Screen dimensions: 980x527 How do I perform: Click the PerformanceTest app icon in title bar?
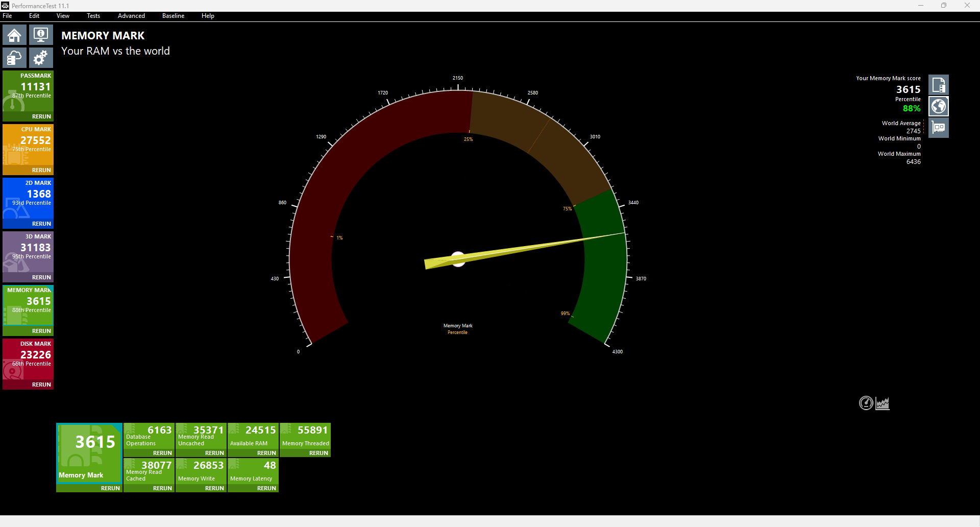(5, 6)
